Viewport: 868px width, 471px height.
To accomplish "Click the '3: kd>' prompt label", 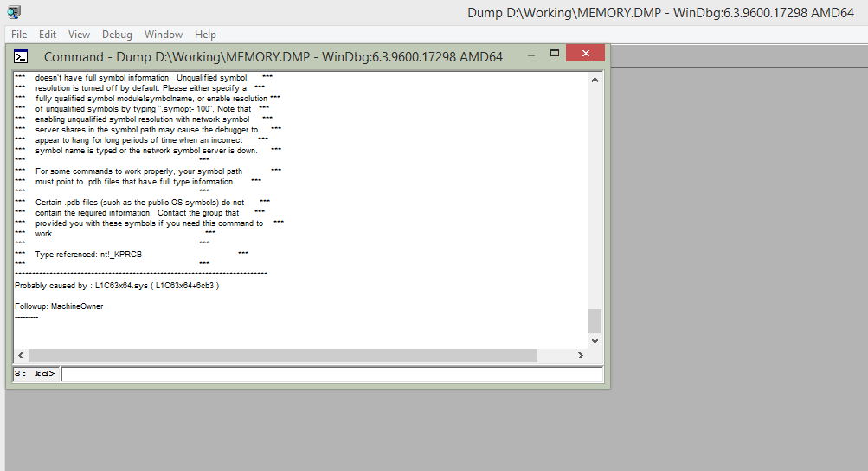I will click(35, 374).
